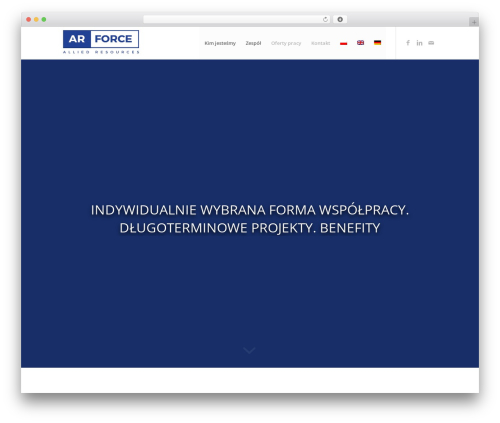
Task: Click the round button beside address bar
Action: 340,19
